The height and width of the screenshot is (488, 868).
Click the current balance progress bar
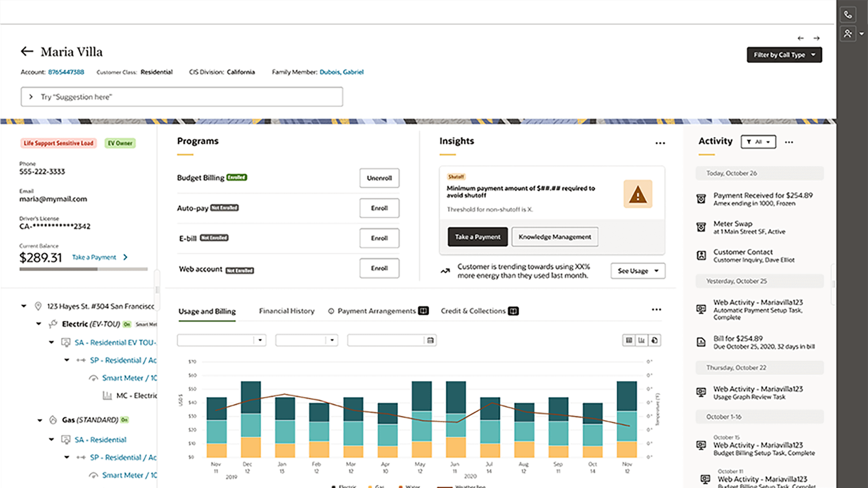[84, 269]
